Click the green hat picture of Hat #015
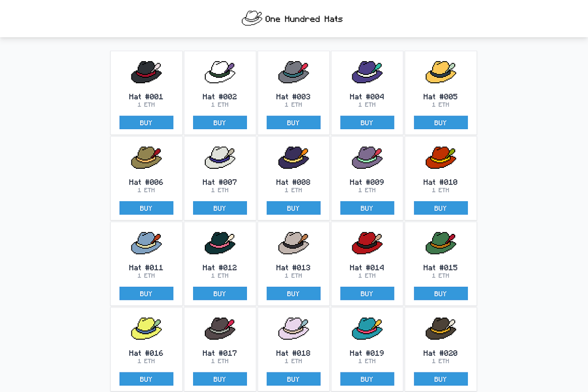 pos(440,242)
